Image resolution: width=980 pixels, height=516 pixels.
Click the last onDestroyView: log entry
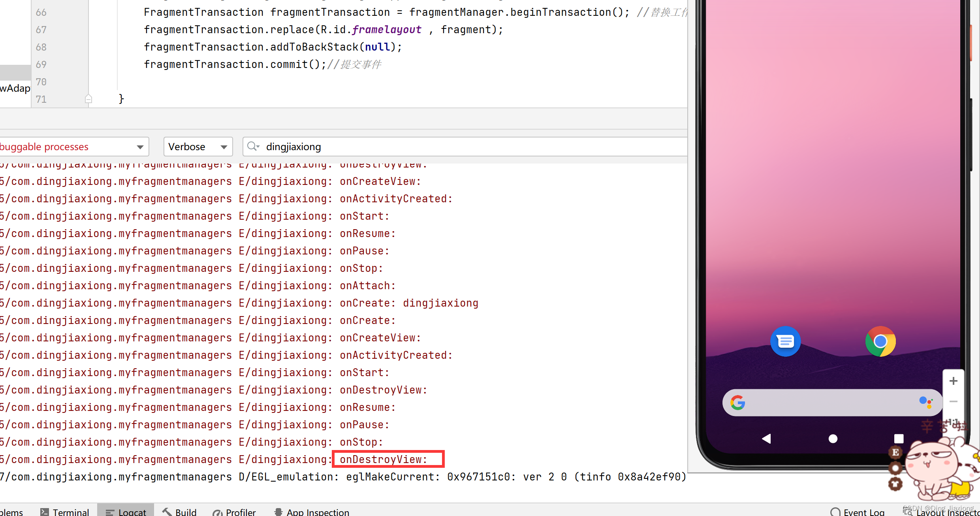384,460
